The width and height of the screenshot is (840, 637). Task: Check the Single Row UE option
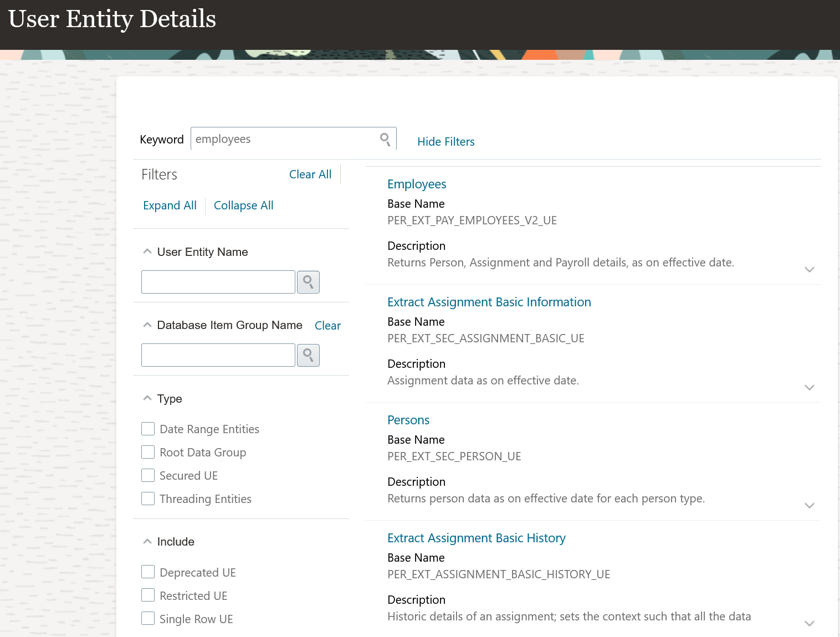point(148,618)
